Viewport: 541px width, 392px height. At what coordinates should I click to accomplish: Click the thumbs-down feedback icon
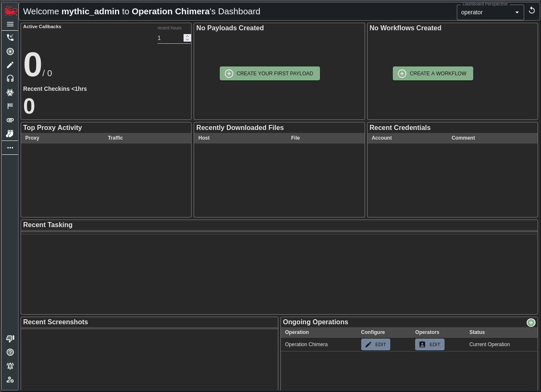tap(10, 339)
